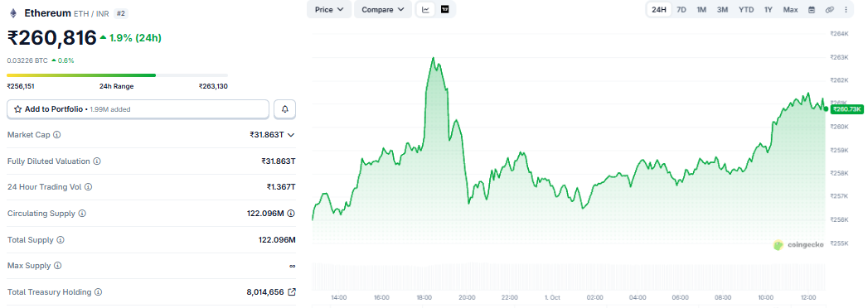868x308 pixels.
Task: Click the 24h Range progress bar
Action: (x=117, y=75)
